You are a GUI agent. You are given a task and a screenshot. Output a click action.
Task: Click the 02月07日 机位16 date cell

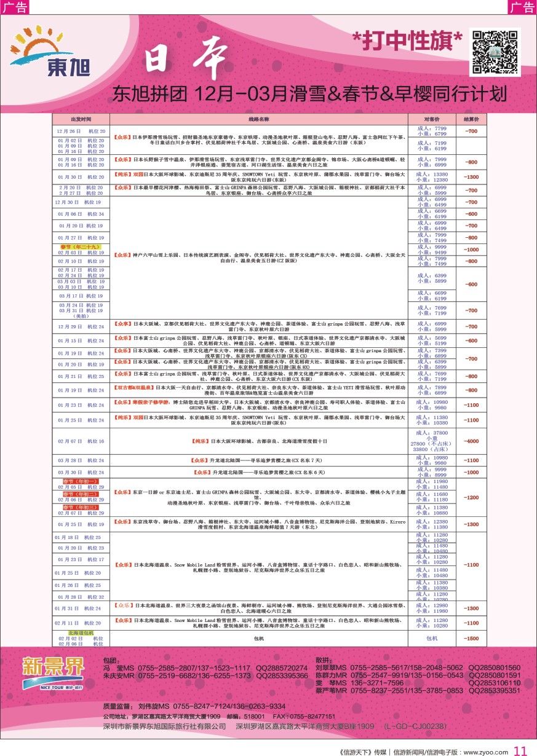coord(81,441)
